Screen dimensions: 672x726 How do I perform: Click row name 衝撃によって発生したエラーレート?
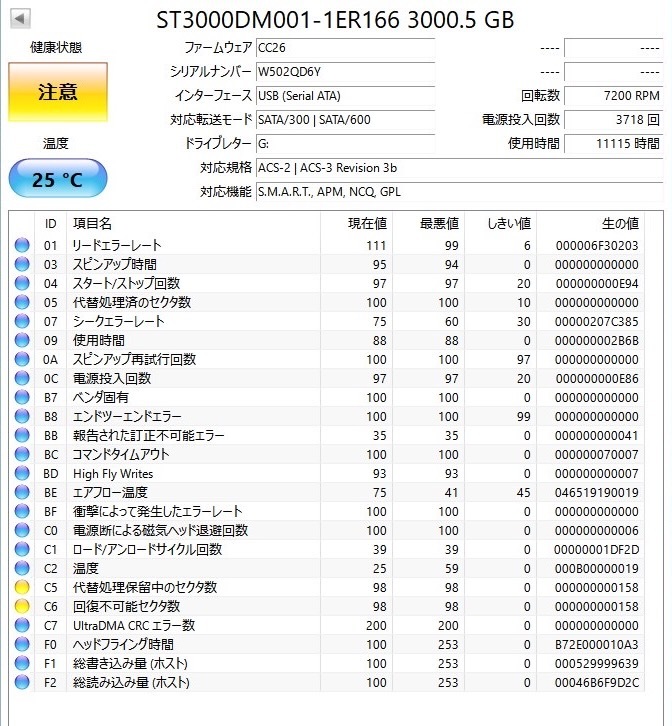coord(157,511)
